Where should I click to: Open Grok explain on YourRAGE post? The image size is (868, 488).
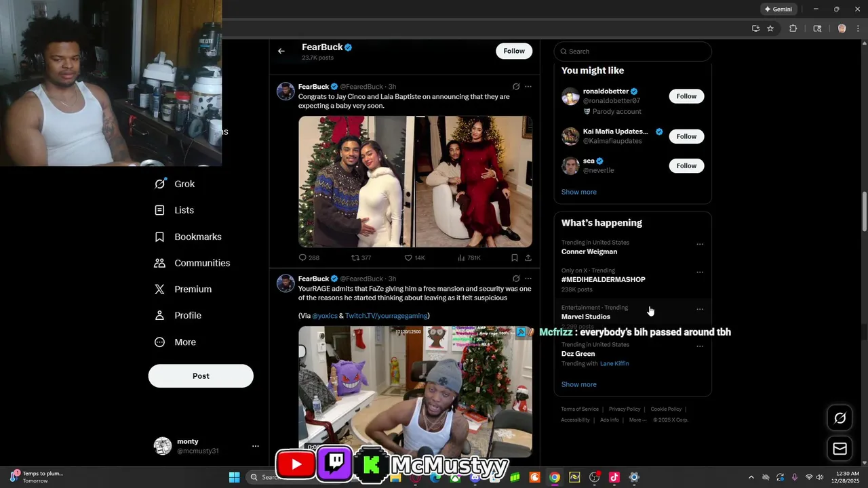coord(516,279)
